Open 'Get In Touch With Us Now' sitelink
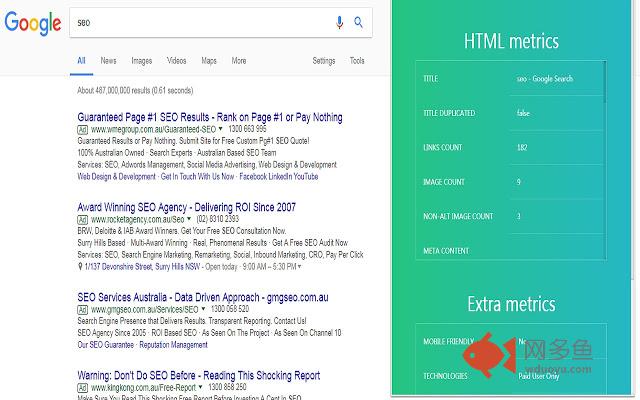Viewport: 640px width, 400px height. coord(198,177)
